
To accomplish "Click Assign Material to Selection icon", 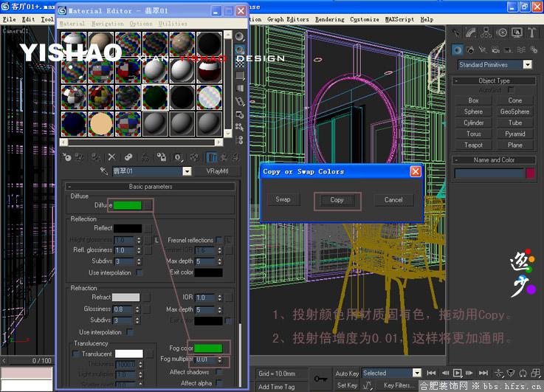I will [94, 157].
